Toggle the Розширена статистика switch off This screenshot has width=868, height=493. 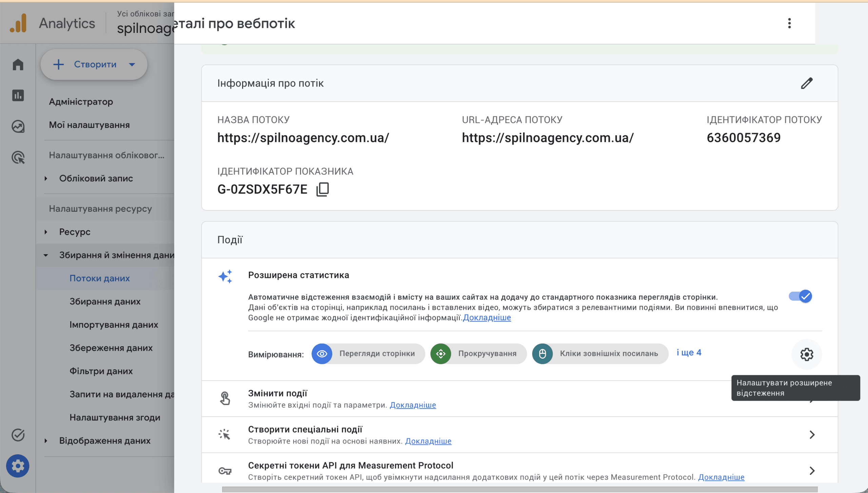click(x=800, y=296)
